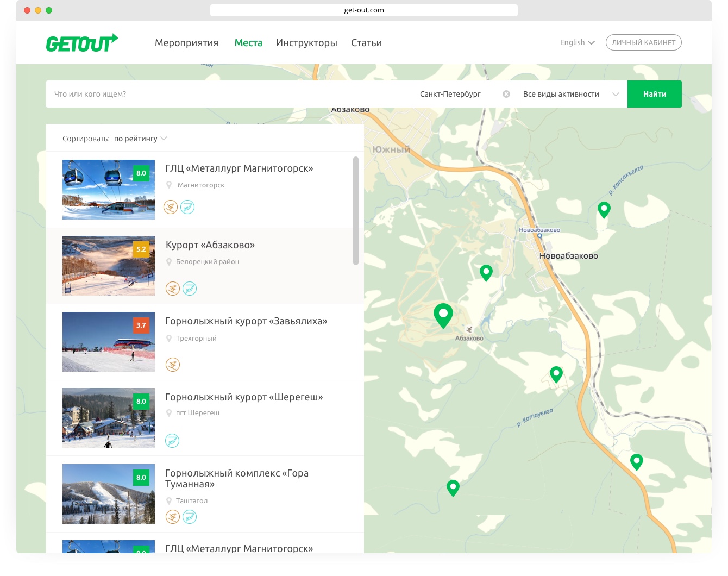Click snowboard icon under Гора Туманная
This screenshot has height=576, width=728.
[190, 517]
